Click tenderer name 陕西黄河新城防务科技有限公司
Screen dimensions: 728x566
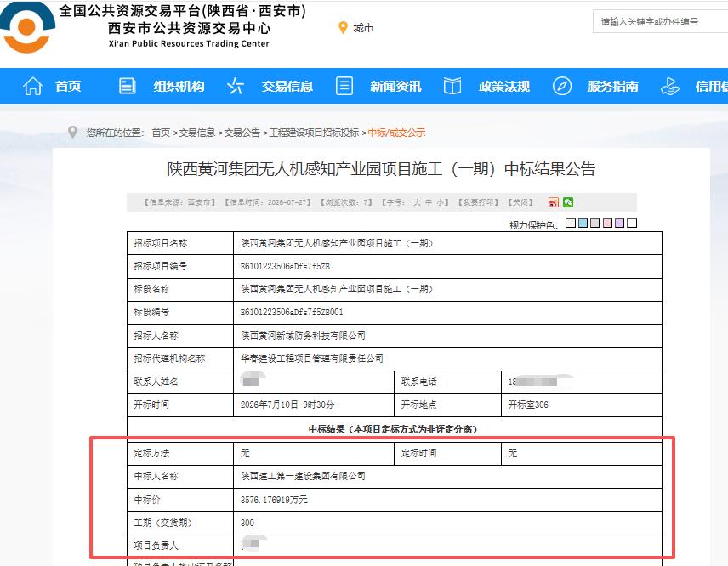pyautogui.click(x=303, y=336)
